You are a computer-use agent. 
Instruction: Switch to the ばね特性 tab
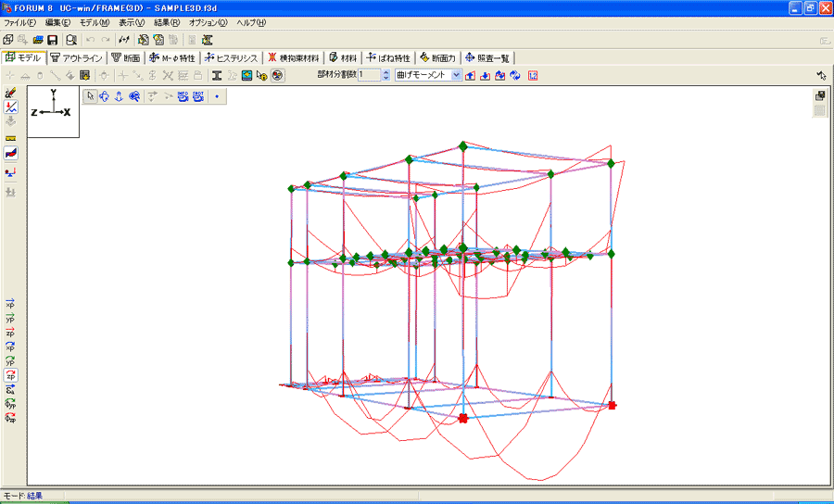pyautogui.click(x=389, y=58)
